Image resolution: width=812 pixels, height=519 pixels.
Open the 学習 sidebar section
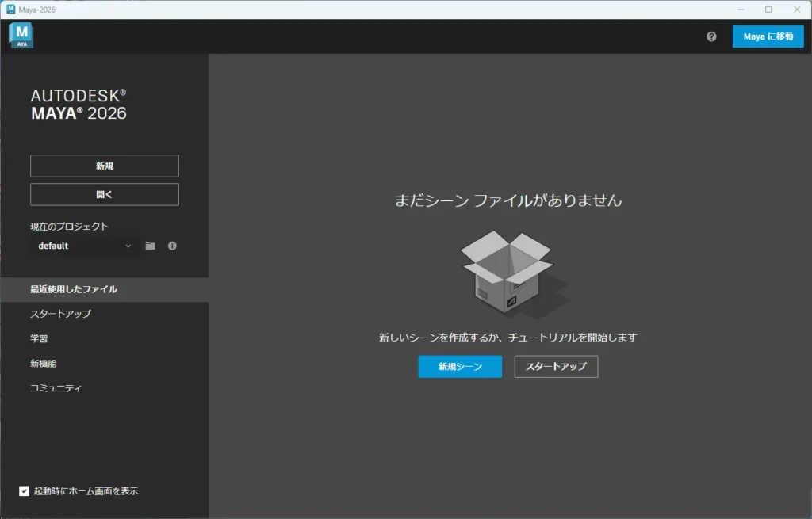tap(39, 338)
